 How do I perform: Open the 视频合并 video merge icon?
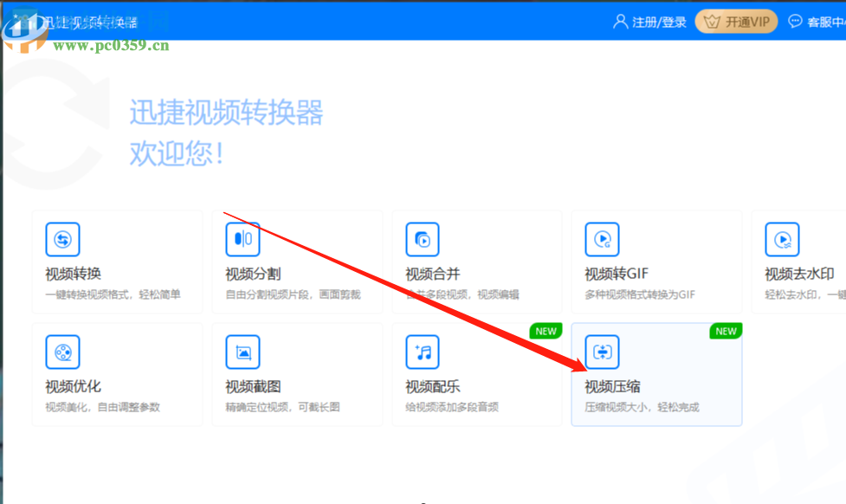click(423, 239)
